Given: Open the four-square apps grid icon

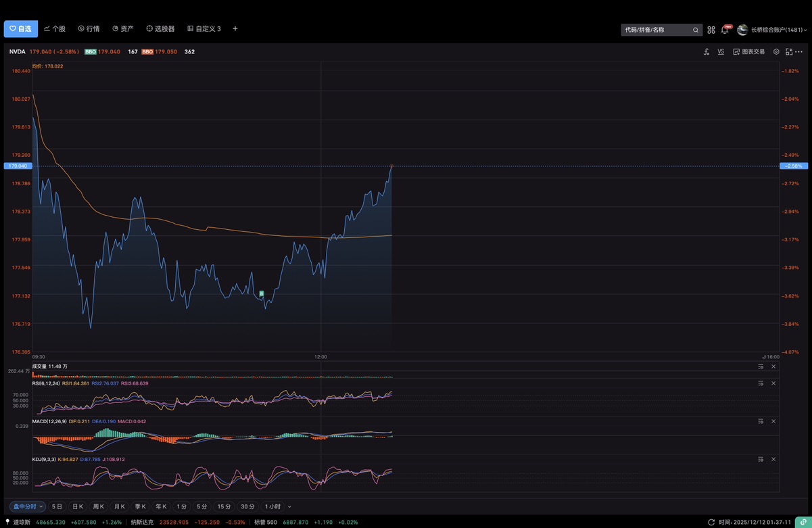Looking at the screenshot, I should pyautogui.click(x=711, y=30).
